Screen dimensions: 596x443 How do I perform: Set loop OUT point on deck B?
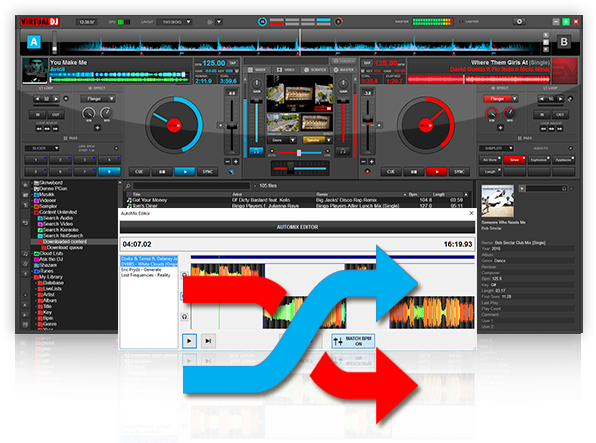click(x=560, y=114)
